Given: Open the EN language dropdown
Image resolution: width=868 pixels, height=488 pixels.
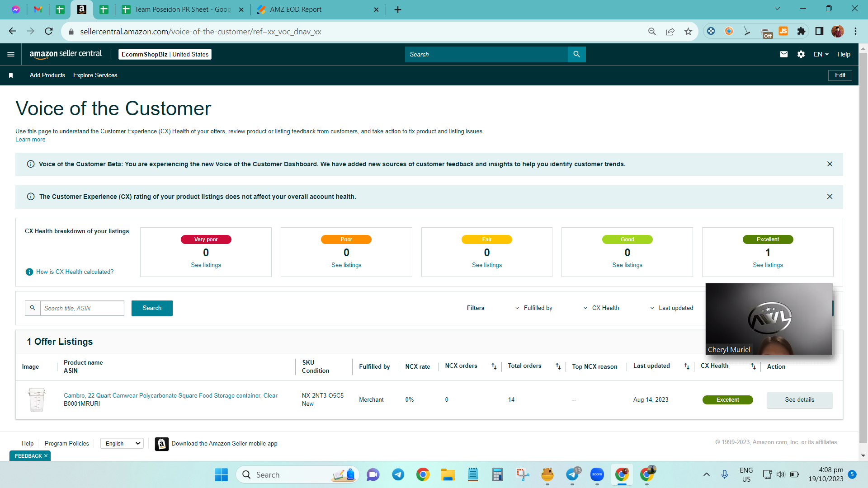Looking at the screenshot, I should tap(821, 54).
